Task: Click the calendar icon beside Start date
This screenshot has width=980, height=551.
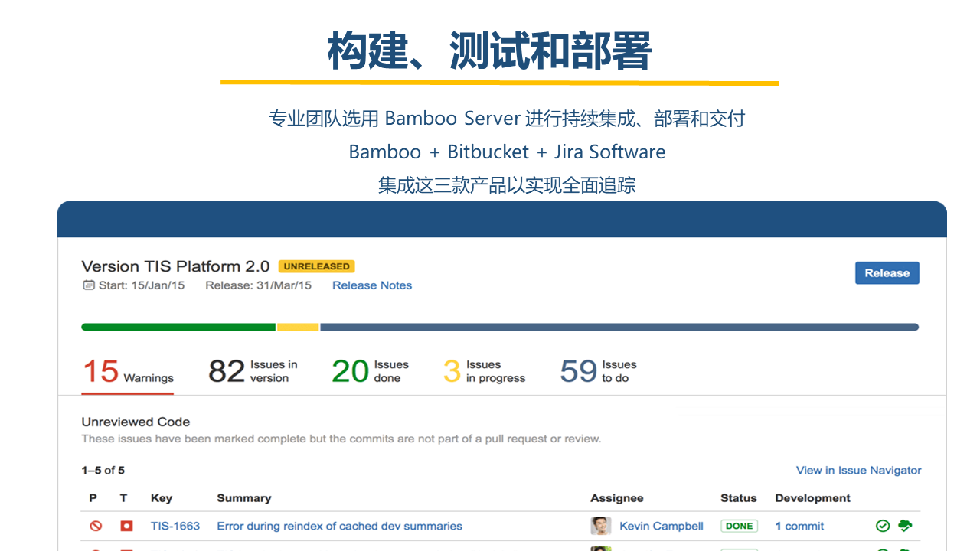Action: click(x=88, y=285)
